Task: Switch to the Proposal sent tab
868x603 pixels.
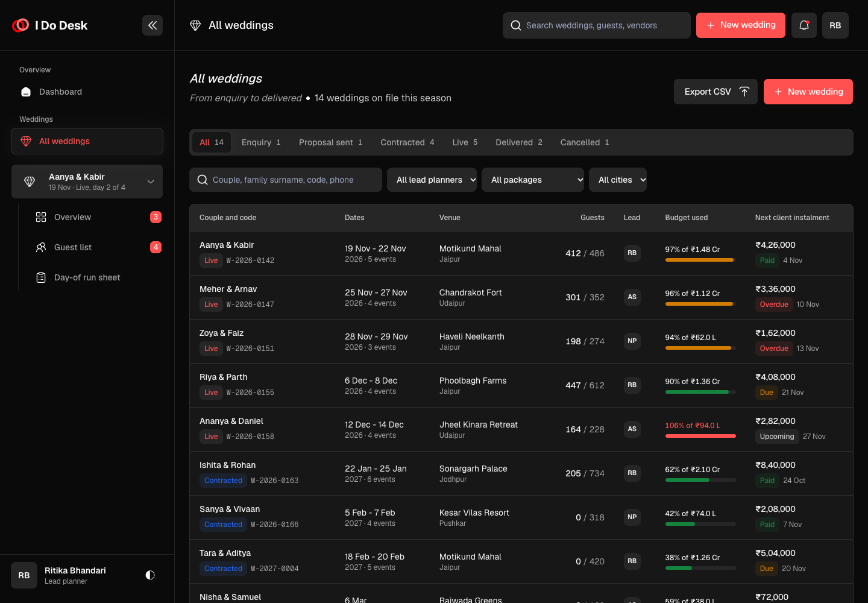Action: point(330,142)
